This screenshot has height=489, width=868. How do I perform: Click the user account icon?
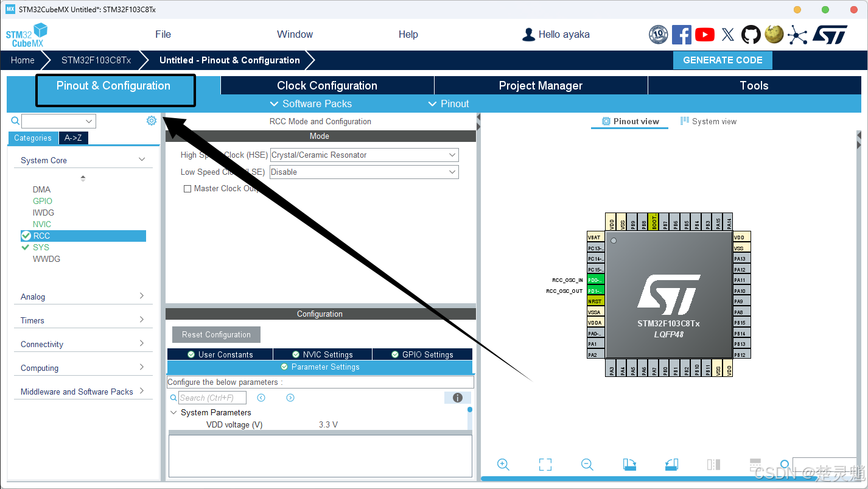point(528,35)
